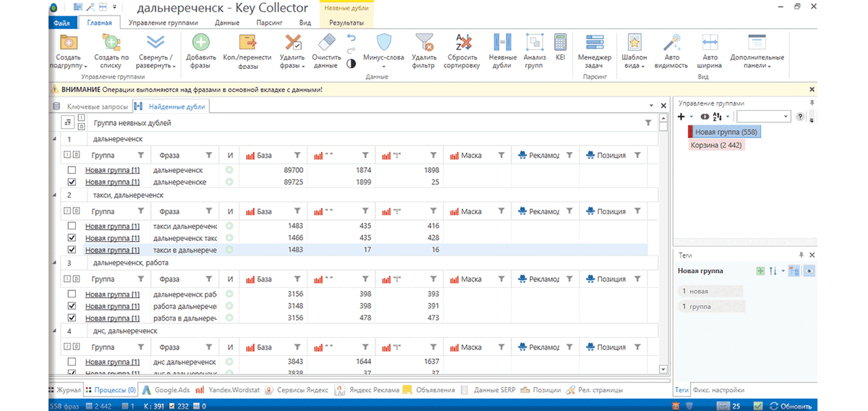Click the half-filled circle contrast icon
Viewport: 868px width, 411px height.
pyautogui.click(x=352, y=63)
